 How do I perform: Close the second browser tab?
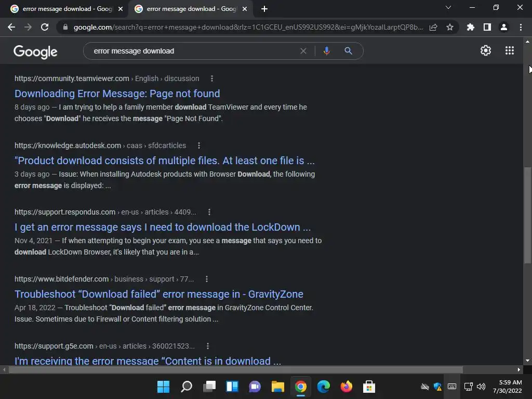click(x=245, y=9)
